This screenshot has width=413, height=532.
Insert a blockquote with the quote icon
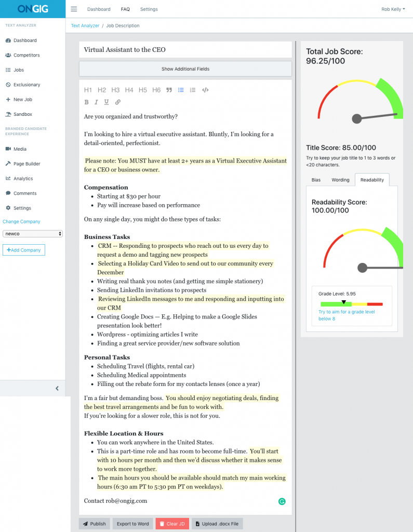tap(169, 90)
